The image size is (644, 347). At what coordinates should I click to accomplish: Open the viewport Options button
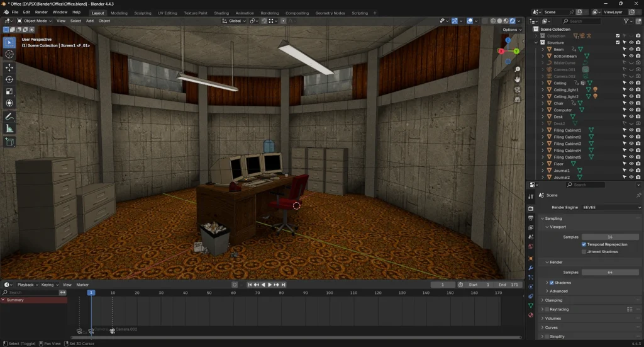(512, 30)
